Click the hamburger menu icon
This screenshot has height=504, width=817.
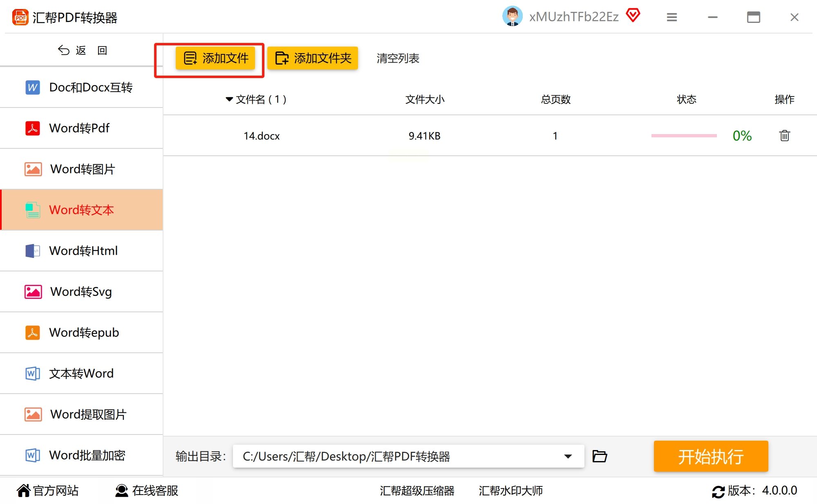(x=672, y=17)
